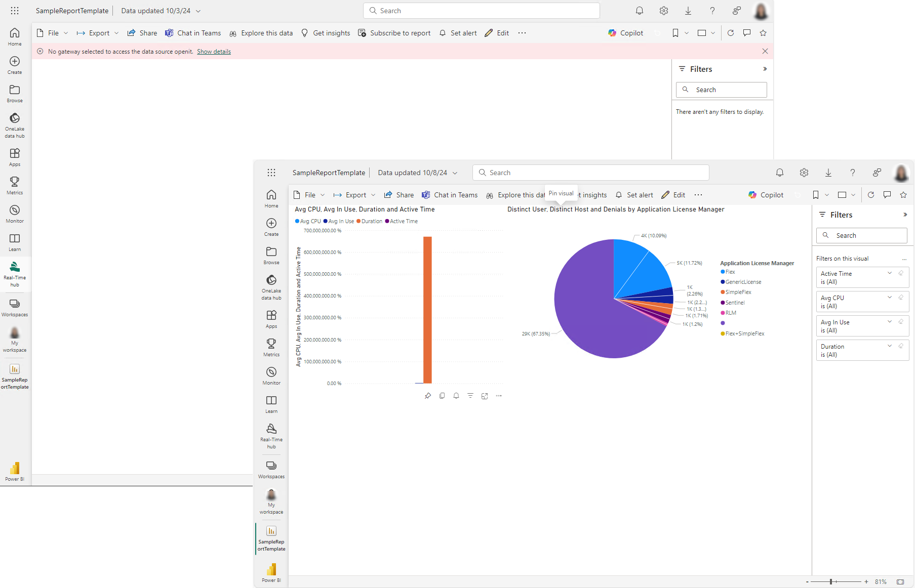Viewport: 915px width, 588px height.
Task: Toggle Avg CPU legend series in bar chart
Action: [x=308, y=221]
